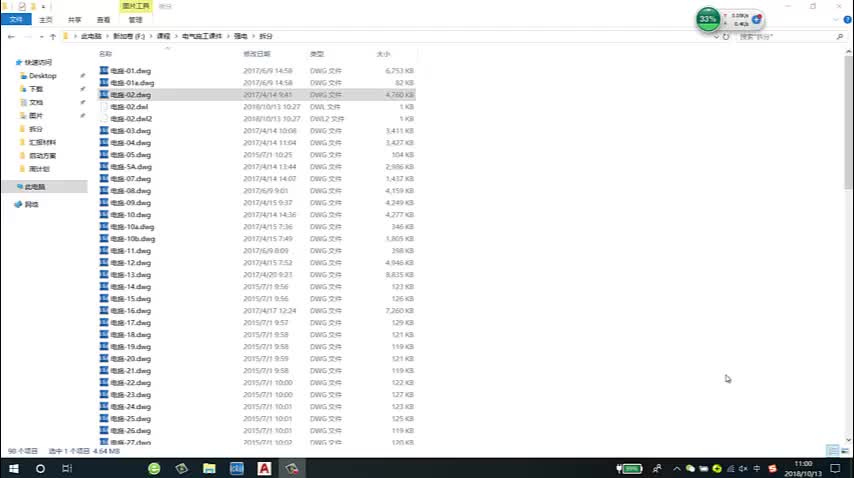Click 此电脑 in the address breadcrumb
This screenshot has height=478, width=854.
pos(91,36)
